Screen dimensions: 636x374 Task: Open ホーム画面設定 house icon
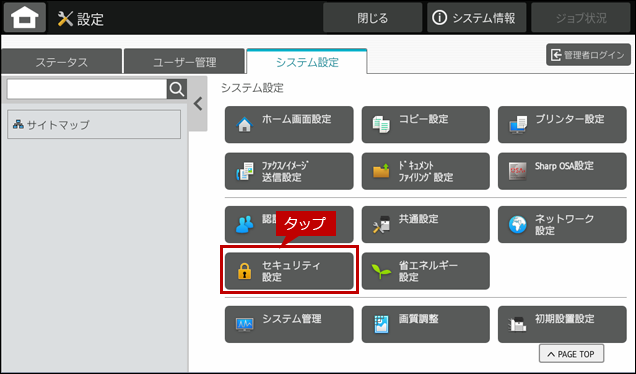[x=245, y=125]
